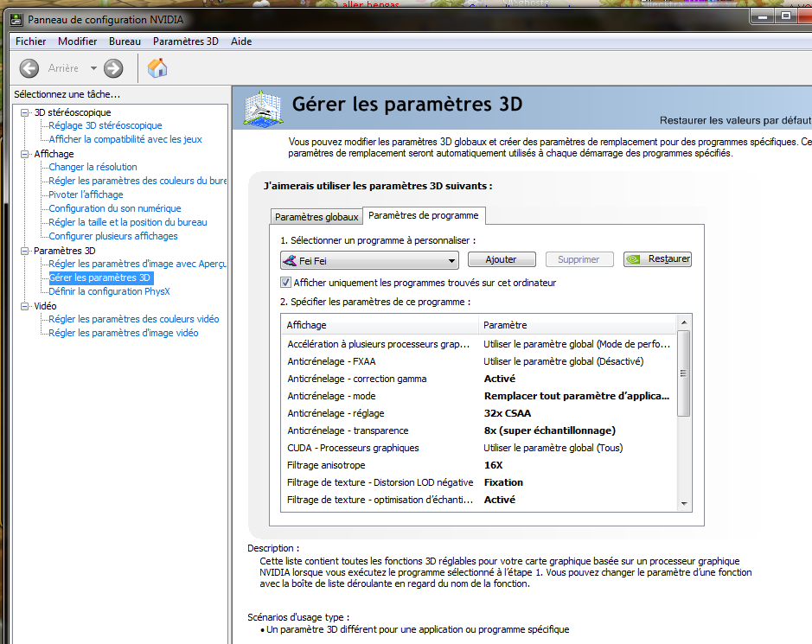The image size is (812, 644).
Task: Select the Anticrénelage - FXAA row
Action: coord(479,361)
